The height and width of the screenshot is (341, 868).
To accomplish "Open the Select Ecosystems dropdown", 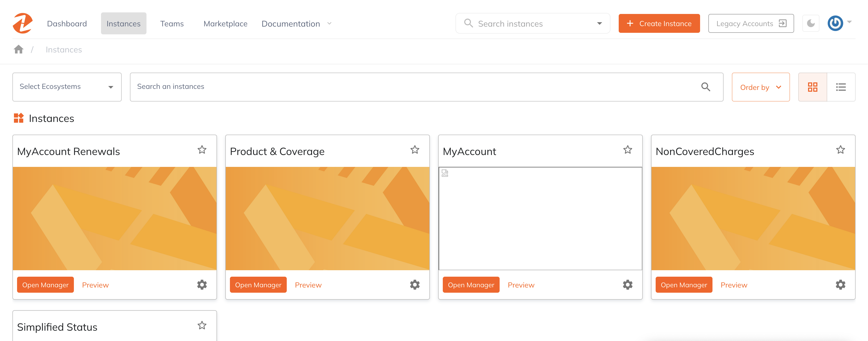I will point(66,87).
